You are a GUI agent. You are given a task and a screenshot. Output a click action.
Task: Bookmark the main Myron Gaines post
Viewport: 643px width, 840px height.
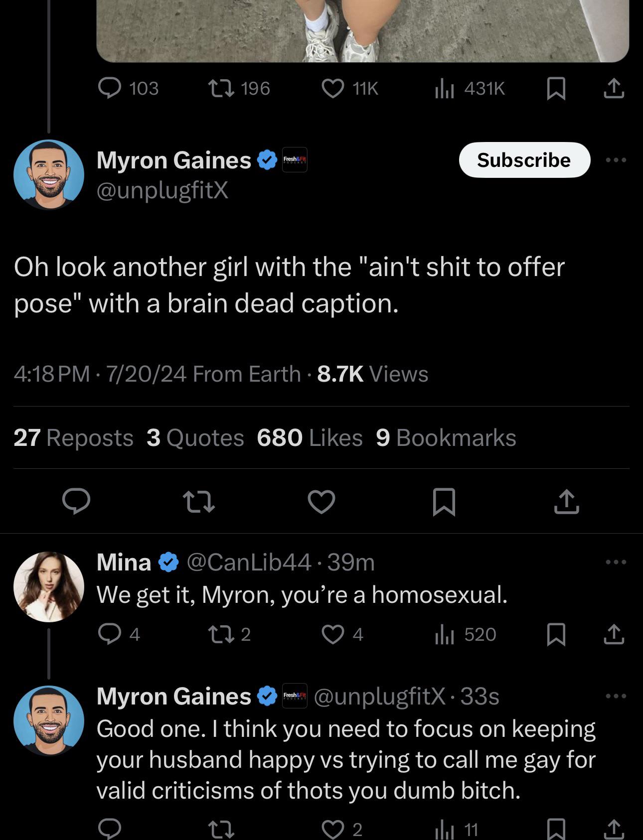click(x=444, y=501)
